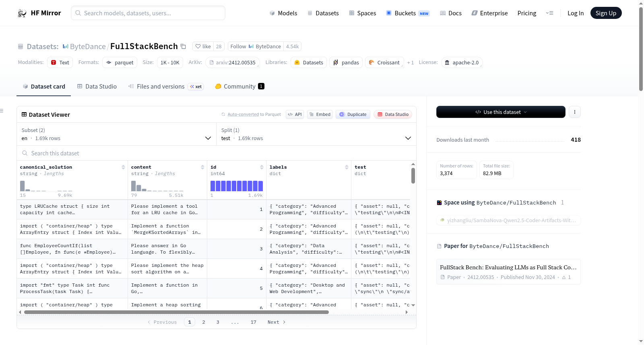Go to page 17 of rows
The width and height of the screenshot is (644, 345).
click(x=253, y=322)
